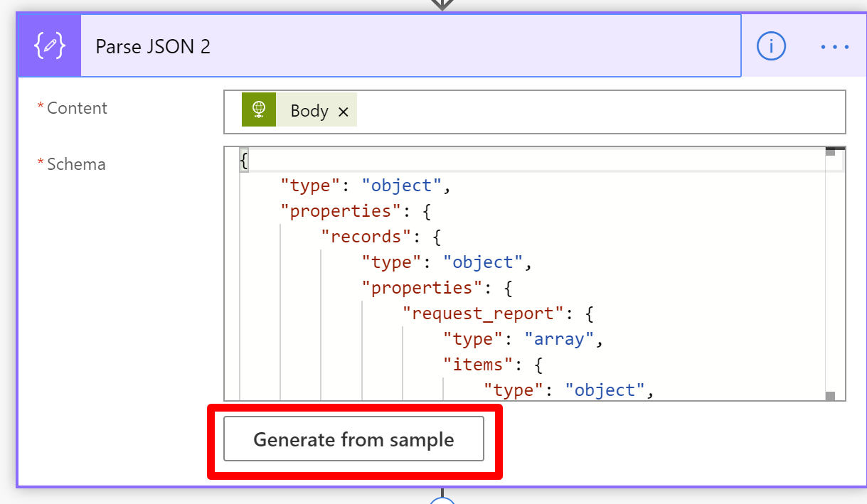The height and width of the screenshot is (504, 867).
Task: Click the green globe icon on Body token
Action: (259, 110)
